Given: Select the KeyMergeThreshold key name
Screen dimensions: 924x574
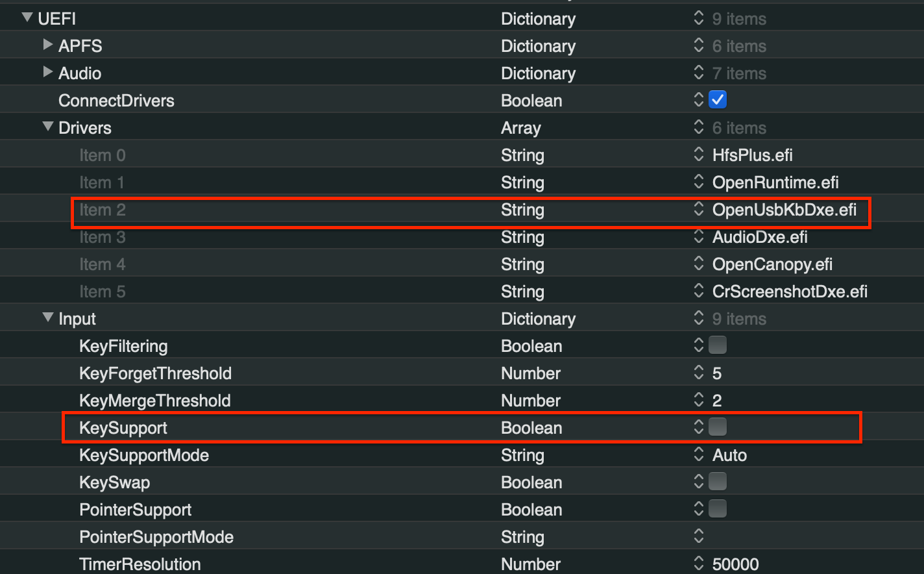Looking at the screenshot, I should coord(154,401).
